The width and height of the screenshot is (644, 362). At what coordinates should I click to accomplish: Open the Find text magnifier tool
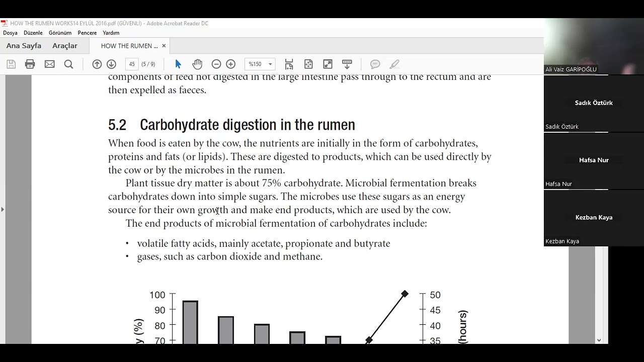click(x=69, y=64)
